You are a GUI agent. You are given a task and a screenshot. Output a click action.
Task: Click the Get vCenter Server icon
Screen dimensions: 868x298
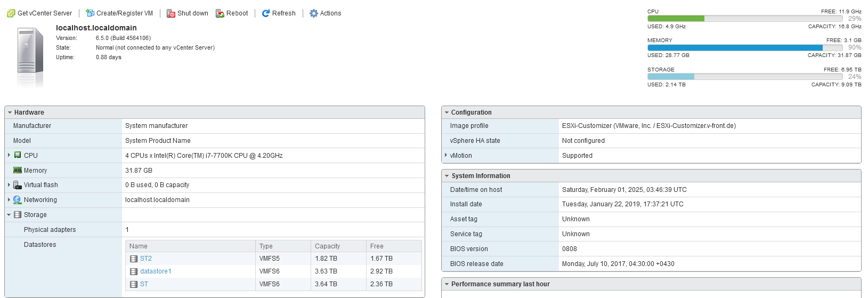click(x=11, y=13)
